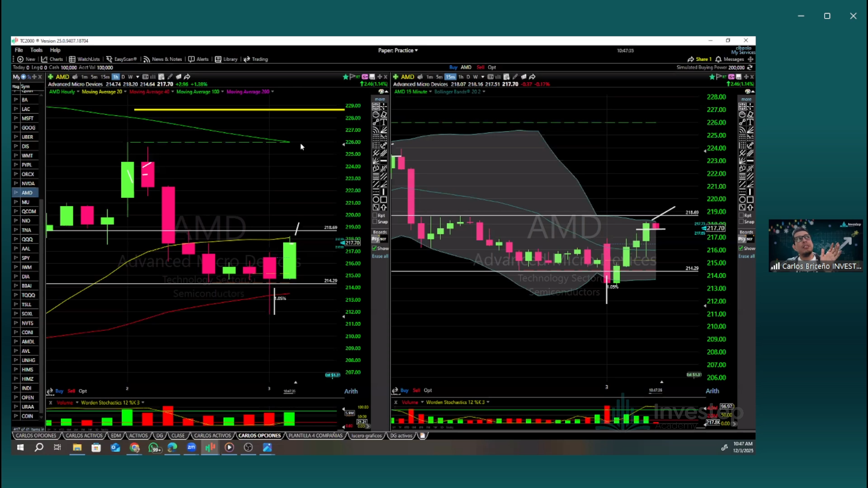Switch left chart to 15m timeframe
This screenshot has height=488, width=868.
(105, 77)
